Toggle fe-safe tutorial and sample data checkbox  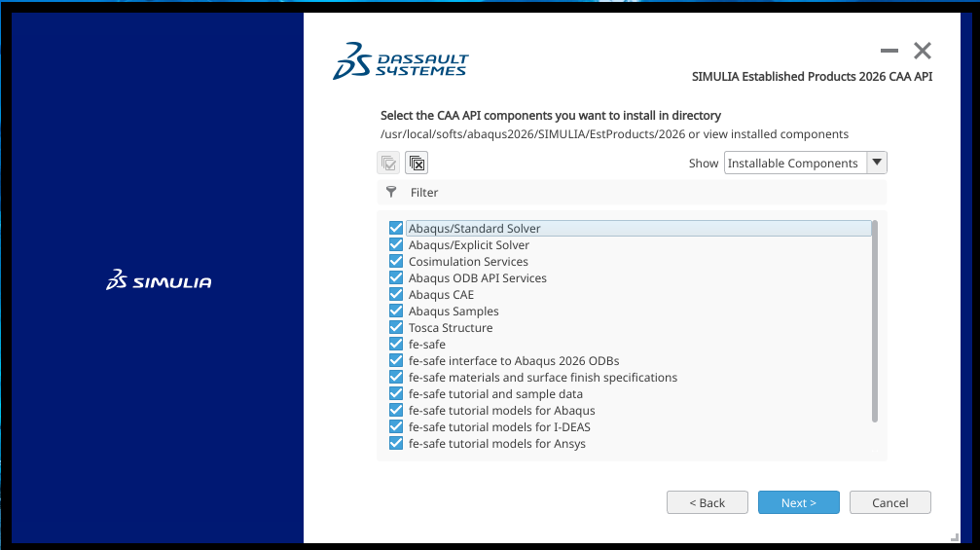pyautogui.click(x=396, y=393)
